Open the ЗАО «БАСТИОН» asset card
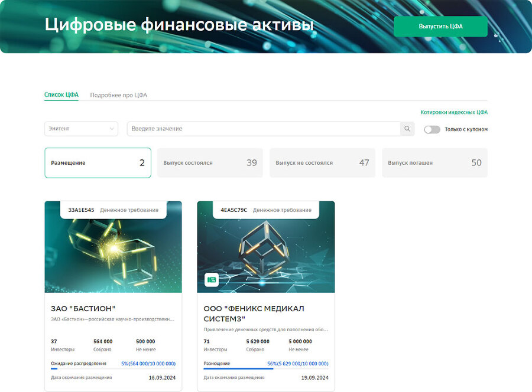532x392 pixels. [113, 308]
